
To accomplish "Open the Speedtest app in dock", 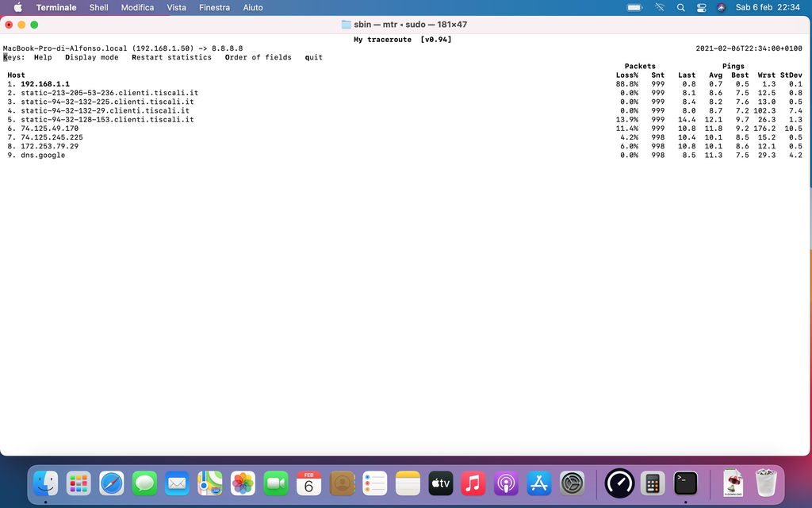I will pos(619,483).
